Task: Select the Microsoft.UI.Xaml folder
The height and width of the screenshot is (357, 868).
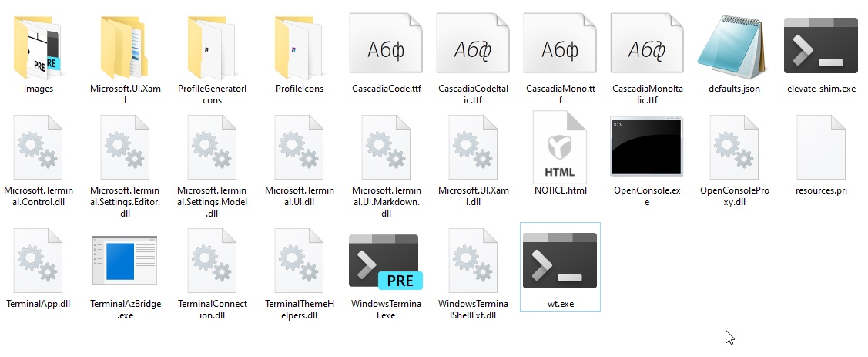Action: click(124, 49)
